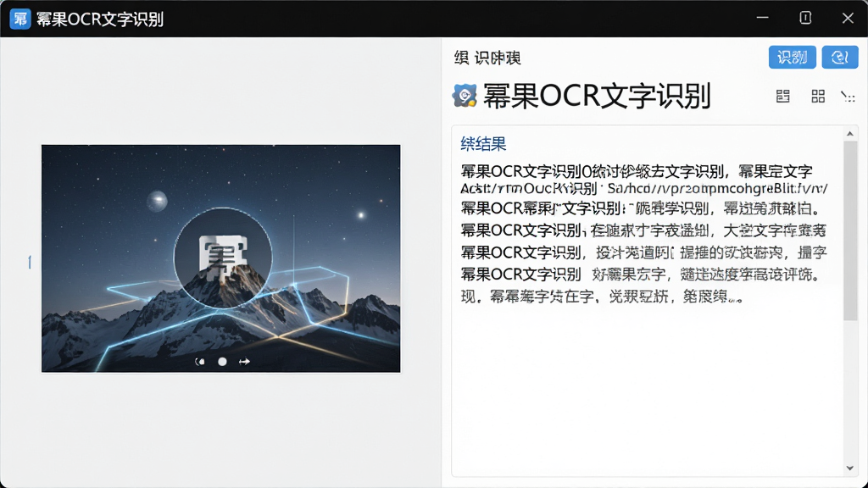Click the large 幂果OCR文字识别 heading
The height and width of the screenshot is (488, 868).
click(x=597, y=97)
